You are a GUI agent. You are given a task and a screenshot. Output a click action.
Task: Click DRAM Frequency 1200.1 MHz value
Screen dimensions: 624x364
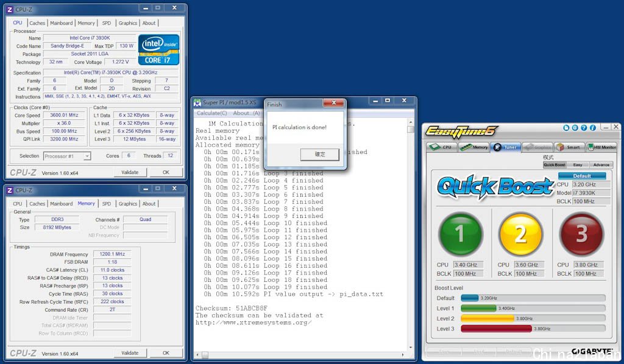(x=112, y=254)
